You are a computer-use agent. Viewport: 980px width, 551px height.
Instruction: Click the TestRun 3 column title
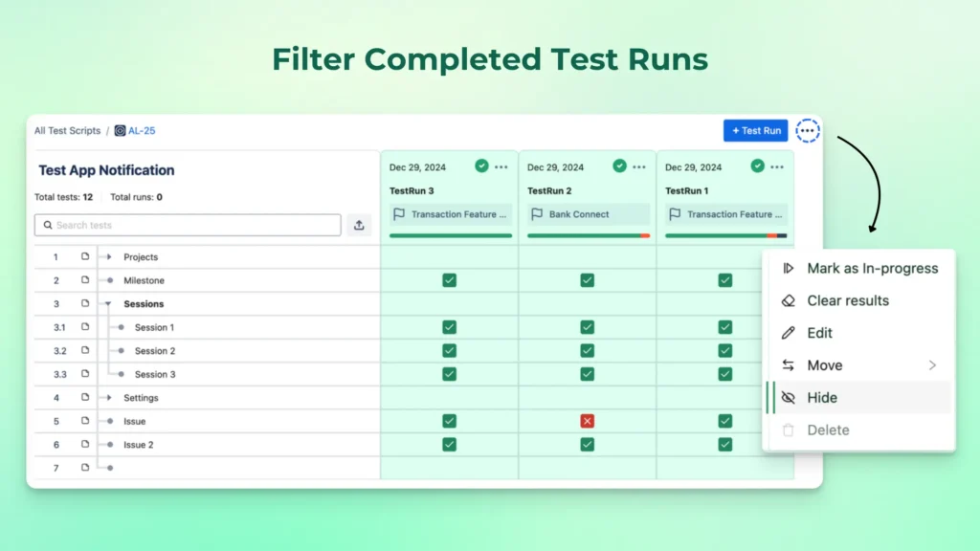pos(412,190)
